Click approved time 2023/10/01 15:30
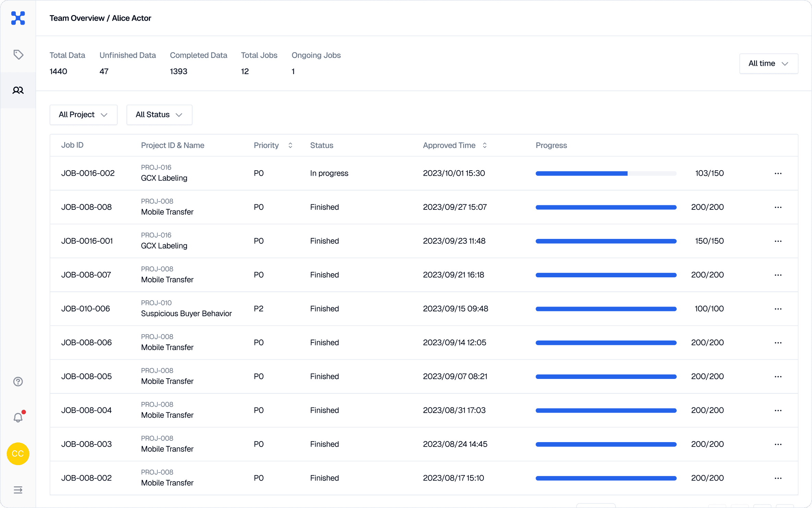This screenshot has height=508, width=812. click(454, 173)
